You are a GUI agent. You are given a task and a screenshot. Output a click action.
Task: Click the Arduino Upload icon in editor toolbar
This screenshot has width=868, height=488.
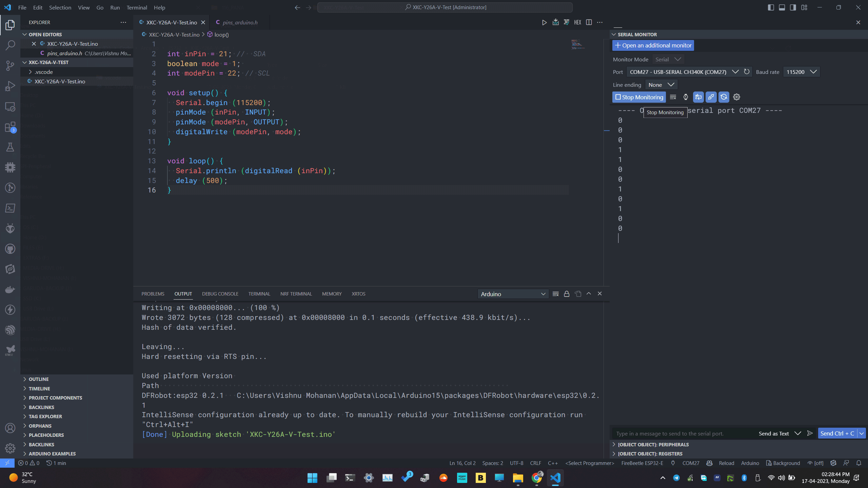click(555, 22)
